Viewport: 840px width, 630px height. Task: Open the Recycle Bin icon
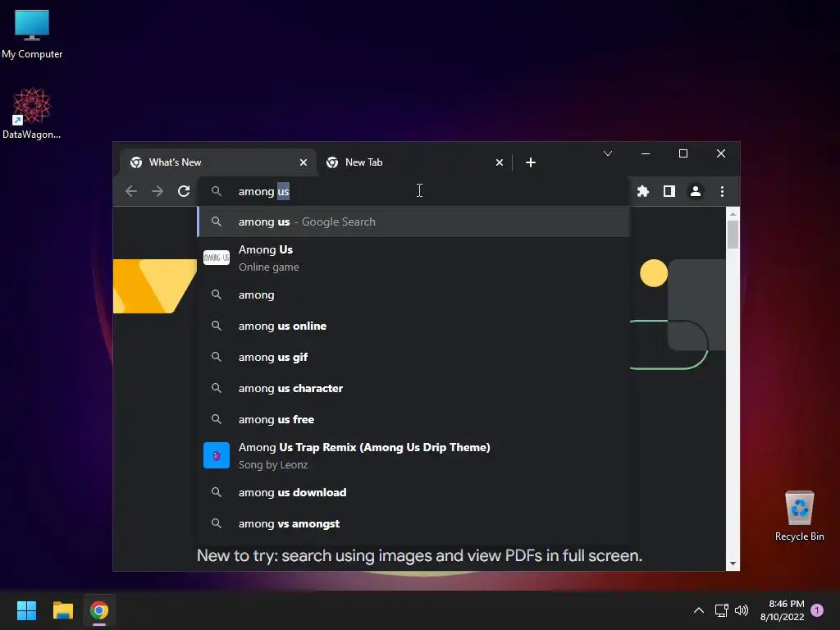799,515
